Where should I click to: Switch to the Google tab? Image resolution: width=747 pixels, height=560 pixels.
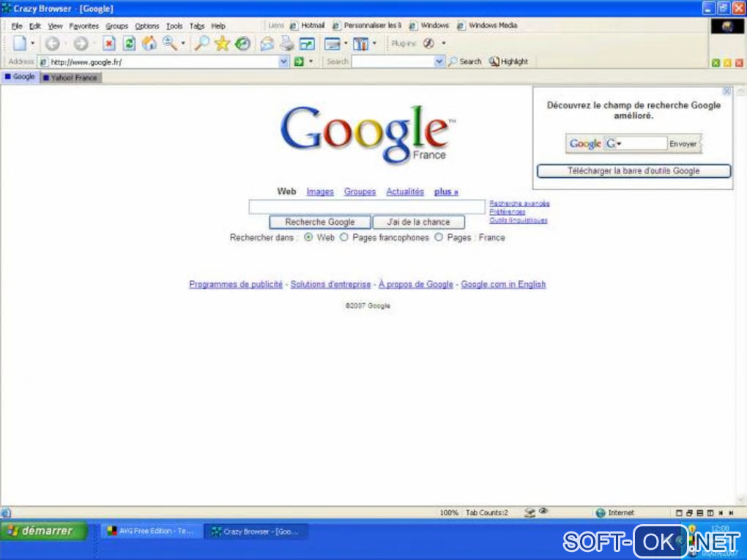click(x=20, y=77)
